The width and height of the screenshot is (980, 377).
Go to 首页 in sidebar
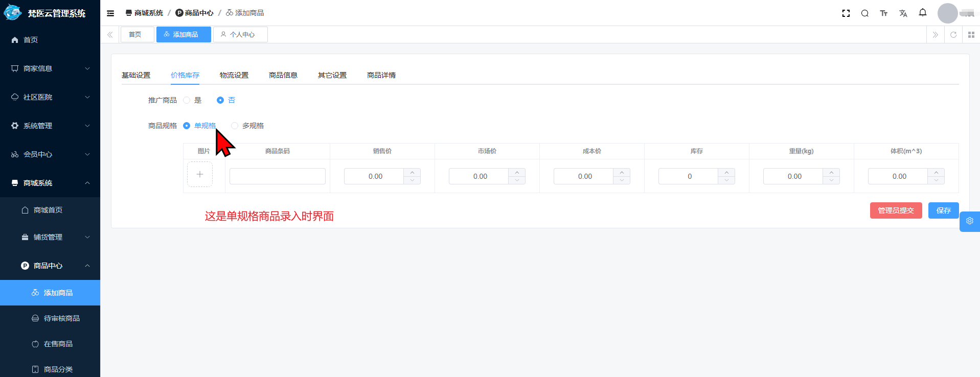click(50, 40)
